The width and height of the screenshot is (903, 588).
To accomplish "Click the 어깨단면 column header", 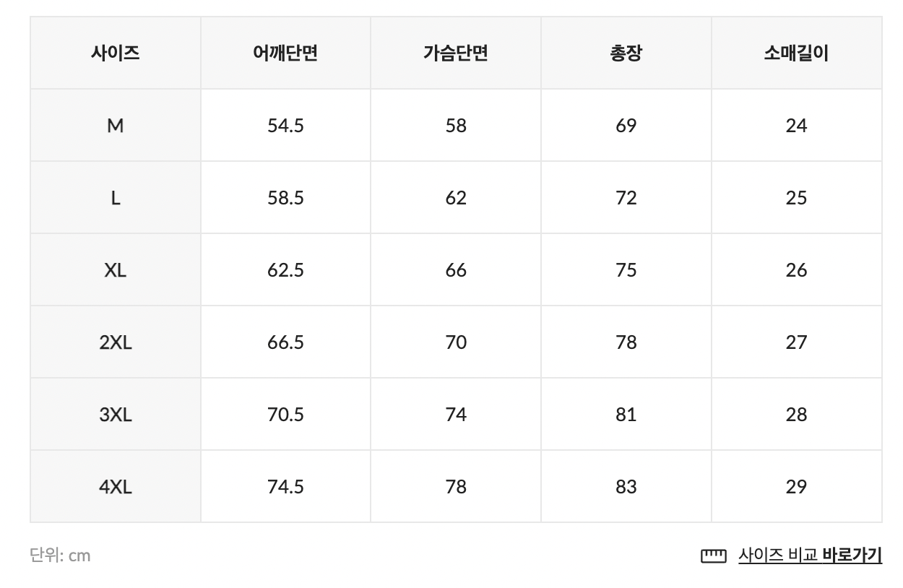I will coord(285,53).
